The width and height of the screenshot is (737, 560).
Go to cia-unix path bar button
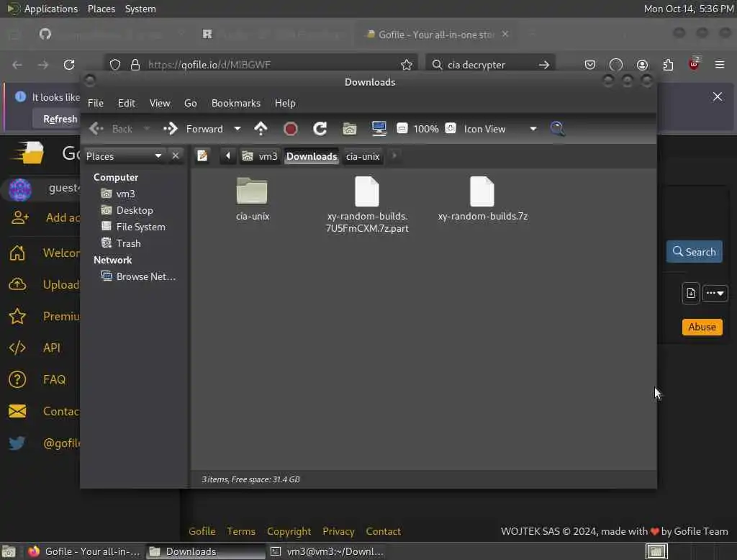[363, 156]
